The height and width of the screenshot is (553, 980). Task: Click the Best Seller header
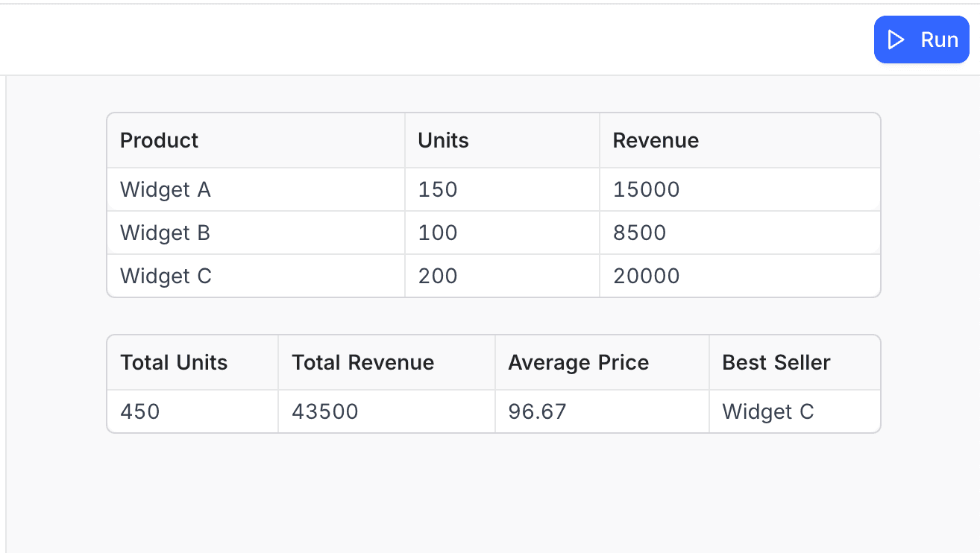click(x=776, y=362)
